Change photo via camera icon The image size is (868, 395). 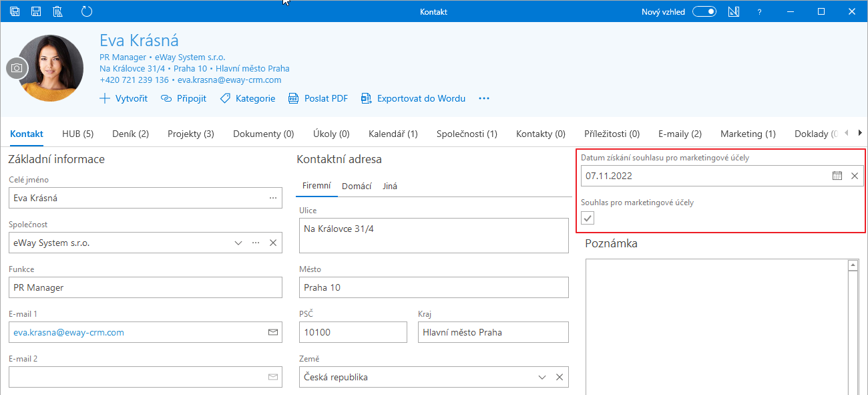coord(17,68)
